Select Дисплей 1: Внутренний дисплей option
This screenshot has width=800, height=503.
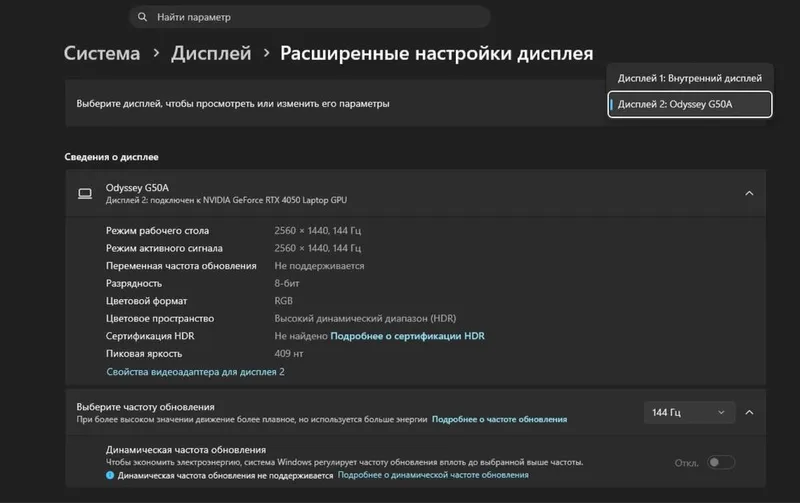[x=689, y=78]
